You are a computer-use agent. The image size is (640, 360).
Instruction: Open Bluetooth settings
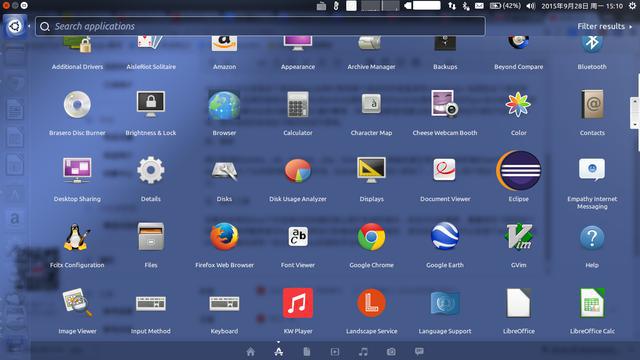point(592,44)
